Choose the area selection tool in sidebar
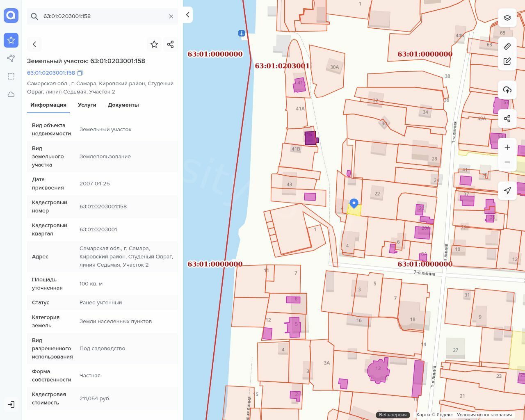The width and height of the screenshot is (525, 420). pos(11,76)
